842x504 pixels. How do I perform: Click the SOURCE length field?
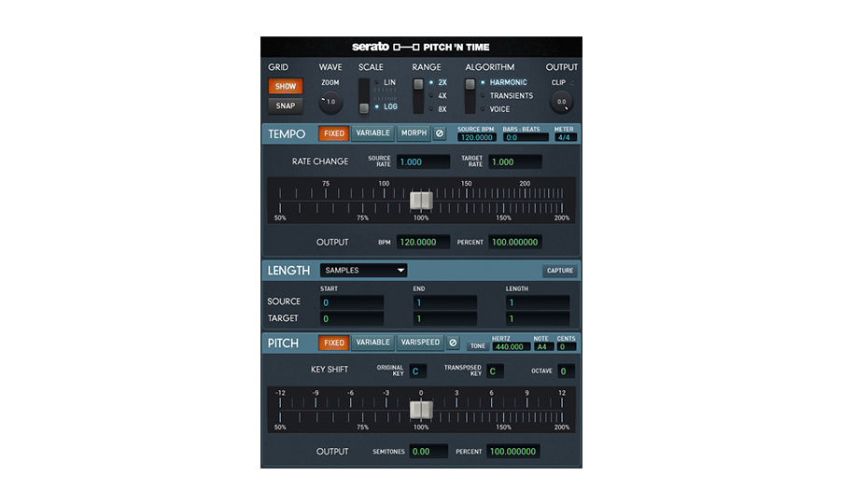538,302
